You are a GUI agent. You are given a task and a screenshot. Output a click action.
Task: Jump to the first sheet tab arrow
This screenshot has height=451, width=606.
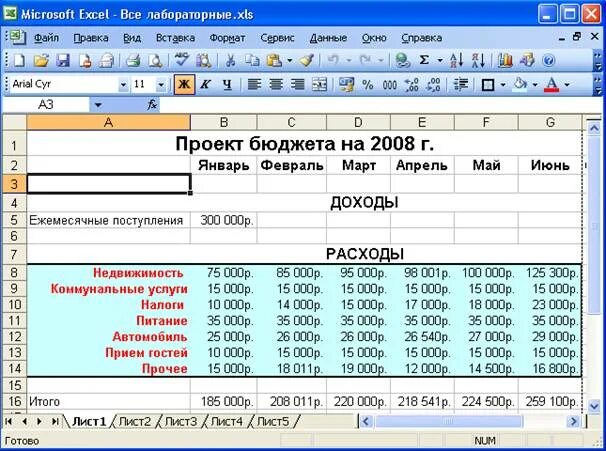[x=9, y=421]
